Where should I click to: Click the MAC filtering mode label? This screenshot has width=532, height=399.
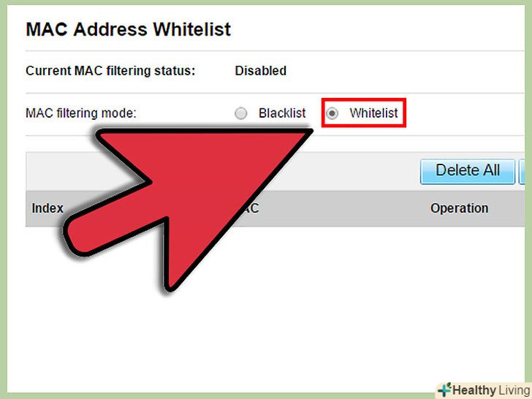tap(80, 113)
